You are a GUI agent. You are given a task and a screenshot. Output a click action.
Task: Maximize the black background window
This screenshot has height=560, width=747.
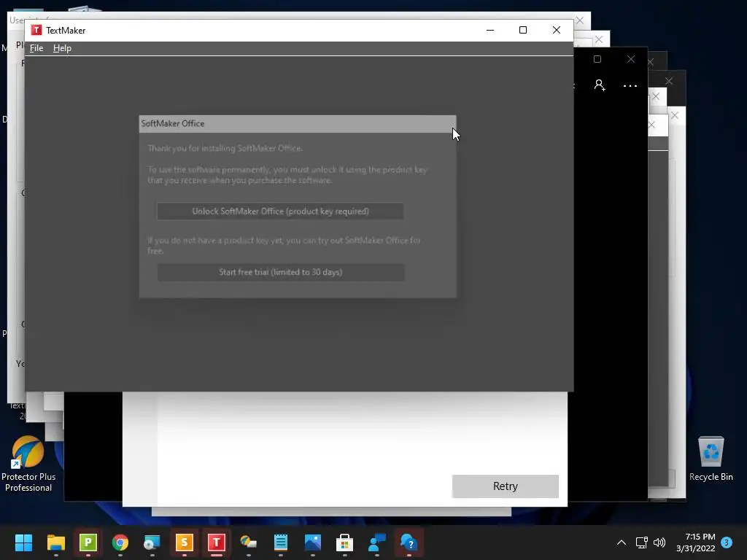click(597, 59)
